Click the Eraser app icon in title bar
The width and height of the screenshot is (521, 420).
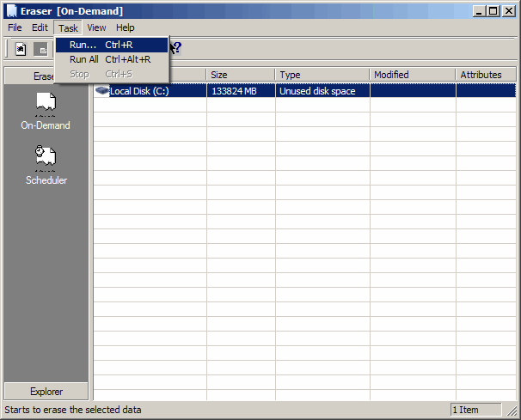[12, 11]
